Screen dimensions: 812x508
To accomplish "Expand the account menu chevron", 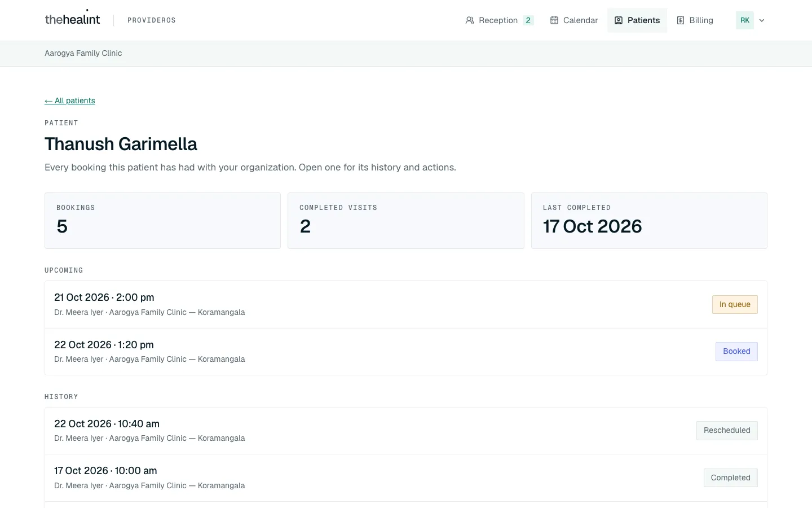I will (x=762, y=20).
